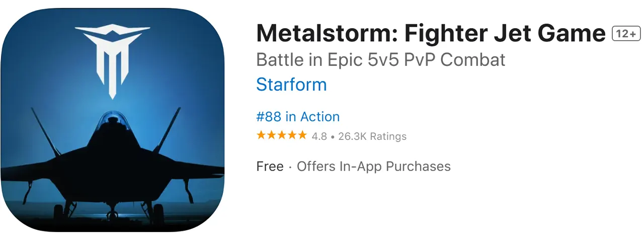Click the 4.8 rating score
This screenshot has width=644, height=240.
[x=319, y=136]
